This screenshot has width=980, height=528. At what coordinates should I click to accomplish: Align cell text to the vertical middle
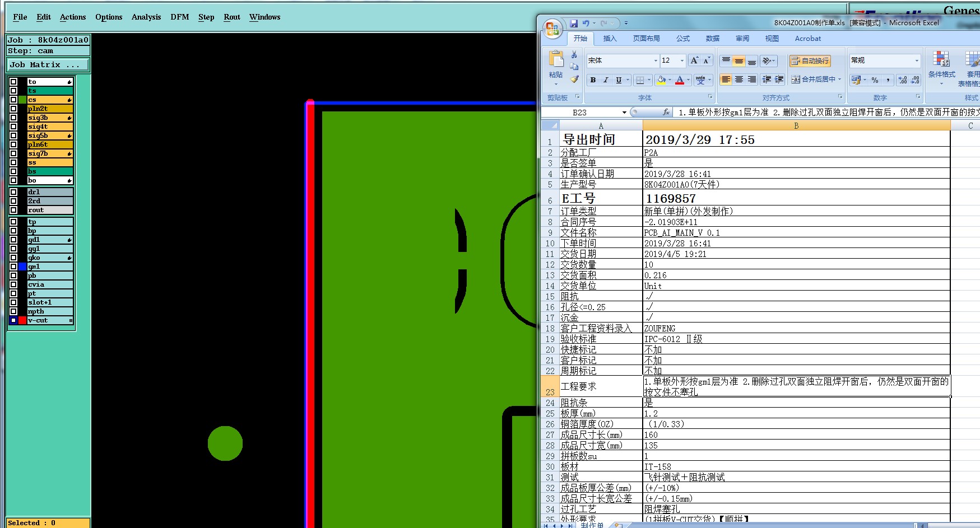(739, 60)
